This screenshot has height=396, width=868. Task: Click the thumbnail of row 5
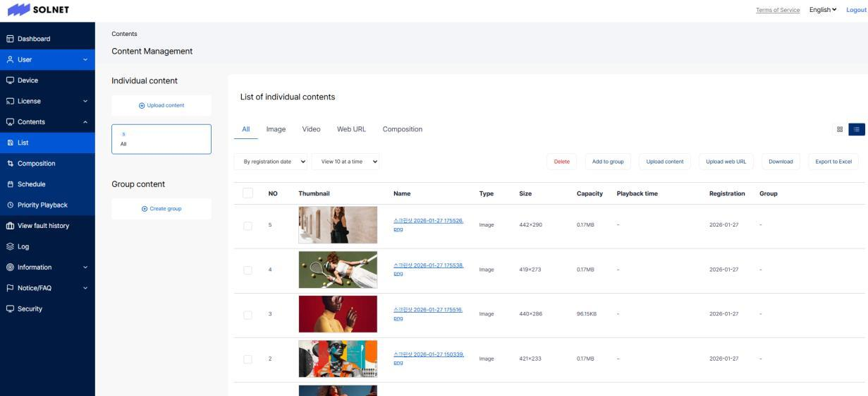click(x=338, y=225)
